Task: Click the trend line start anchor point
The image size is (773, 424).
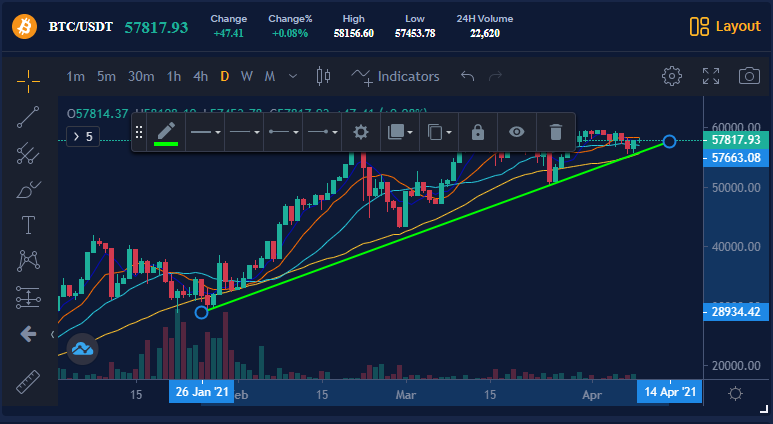Action: tap(201, 312)
